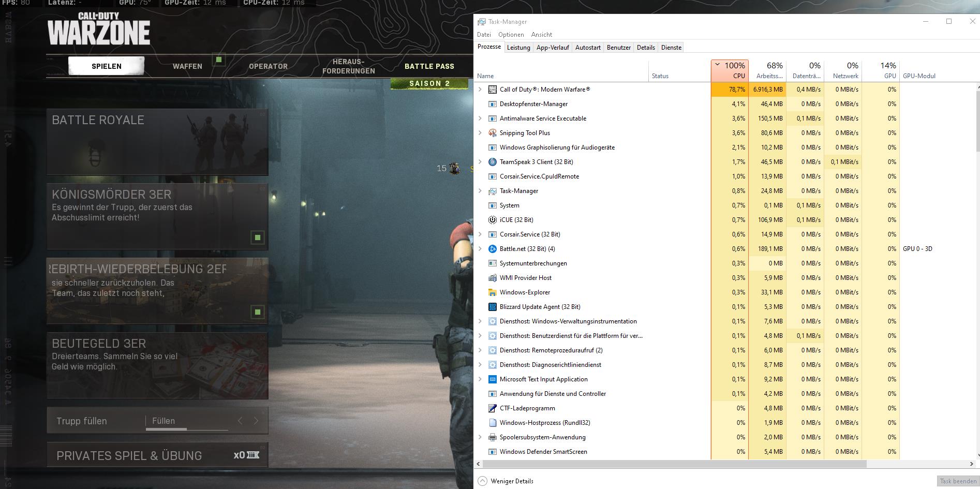
Task: Click the CTF-Ladeprogramm pen icon
Action: (x=492, y=408)
